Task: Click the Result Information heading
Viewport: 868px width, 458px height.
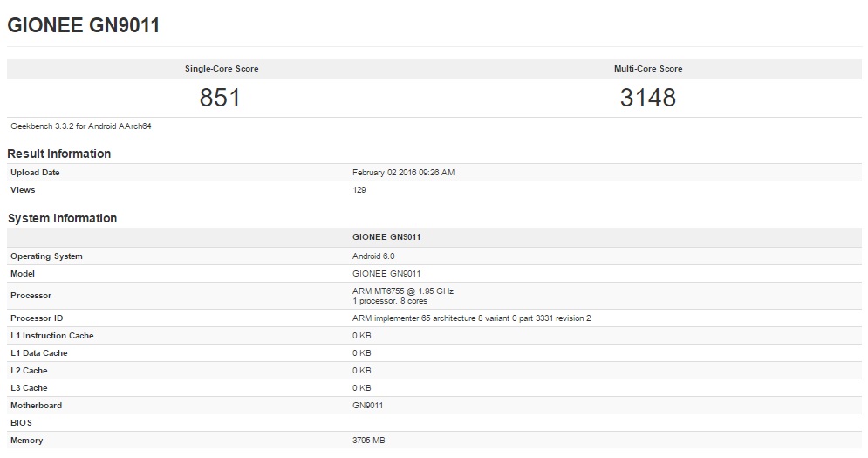Action: pos(58,154)
